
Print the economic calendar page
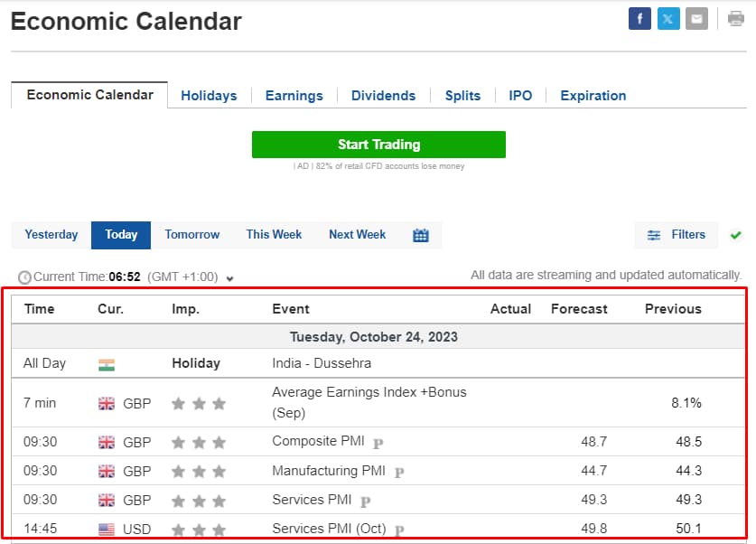(736, 19)
